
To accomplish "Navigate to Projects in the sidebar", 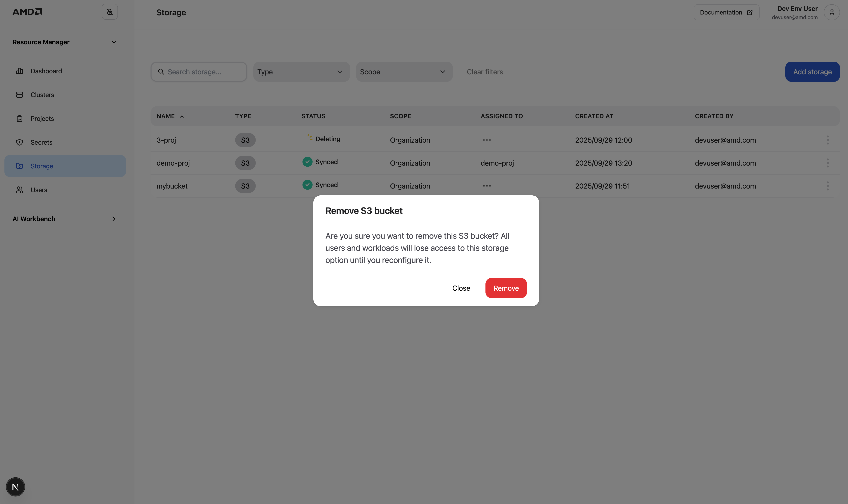I will tap(42, 118).
